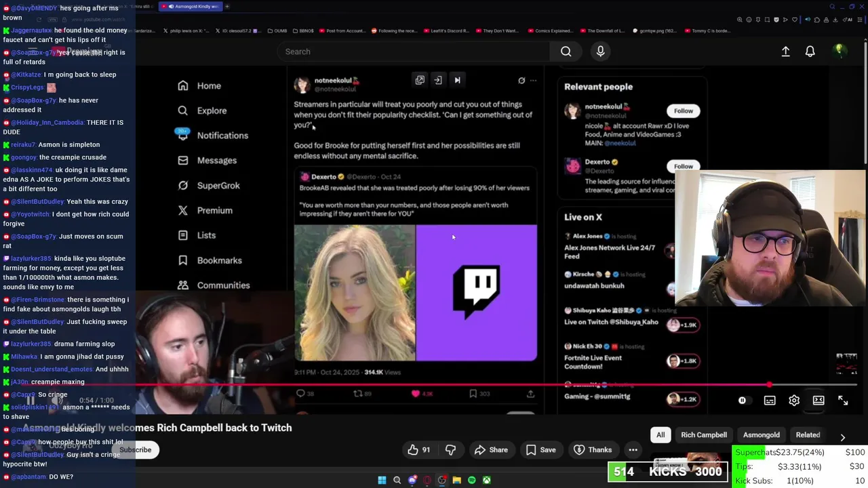The image size is (868, 488).
Task: Select the Asmongold chip
Action: [x=761, y=435]
